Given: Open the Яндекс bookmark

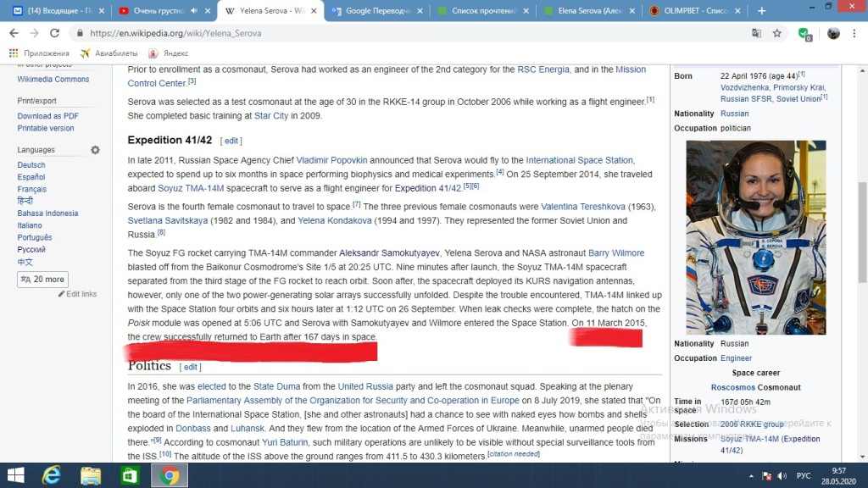Looking at the screenshot, I should point(169,53).
